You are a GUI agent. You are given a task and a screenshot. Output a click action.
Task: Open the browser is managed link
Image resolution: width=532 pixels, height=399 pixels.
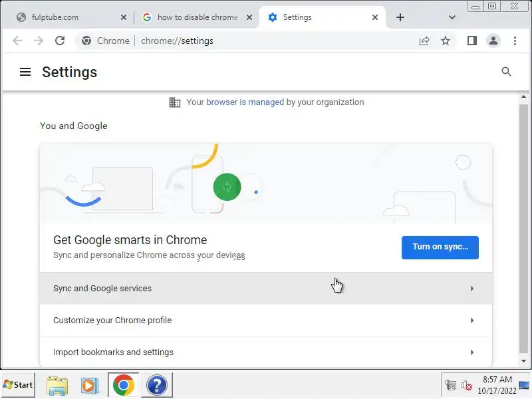pos(245,102)
